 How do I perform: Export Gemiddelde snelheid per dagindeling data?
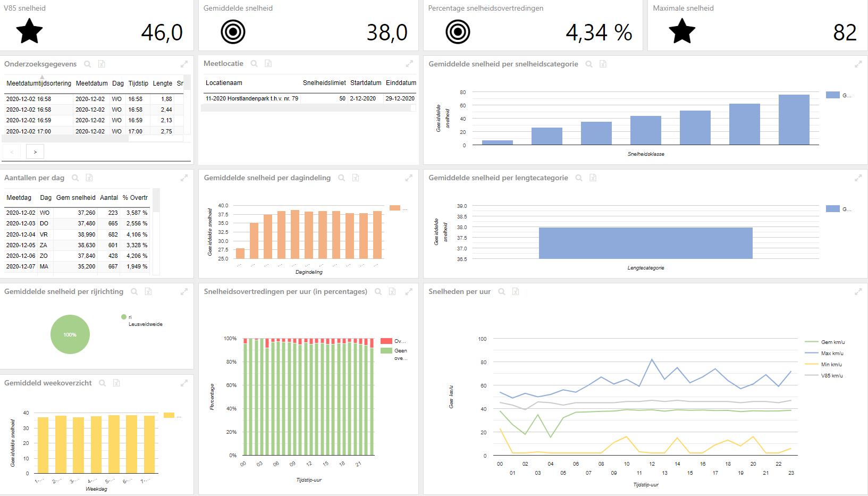point(356,178)
